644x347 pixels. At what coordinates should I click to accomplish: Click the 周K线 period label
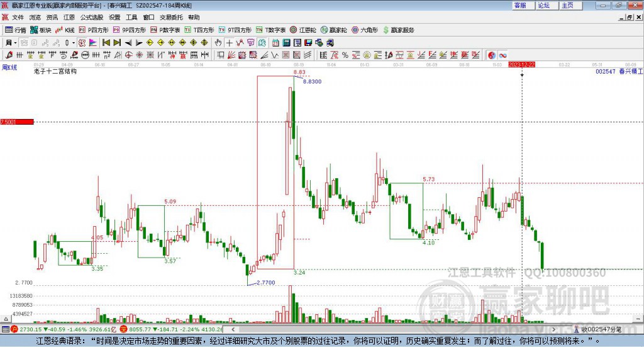click(9, 67)
